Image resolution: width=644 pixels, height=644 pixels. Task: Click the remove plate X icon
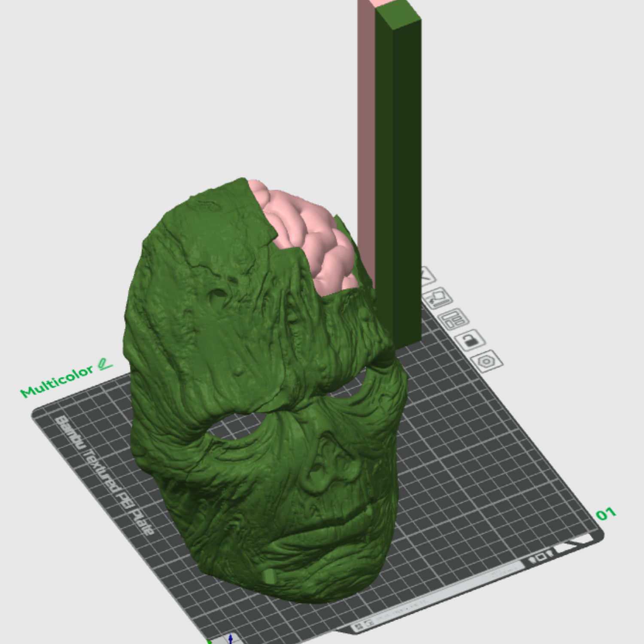click(x=426, y=276)
